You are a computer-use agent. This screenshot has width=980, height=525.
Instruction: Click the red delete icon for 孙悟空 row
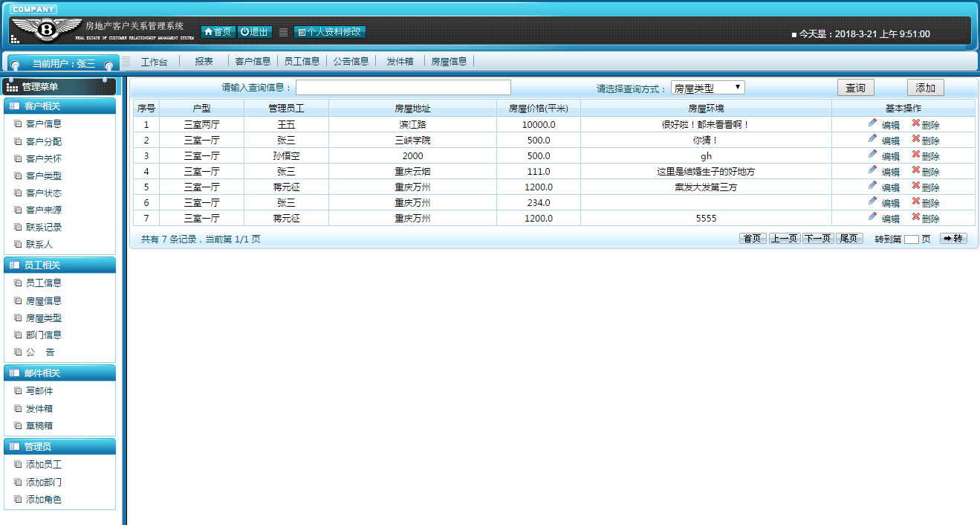coord(916,155)
